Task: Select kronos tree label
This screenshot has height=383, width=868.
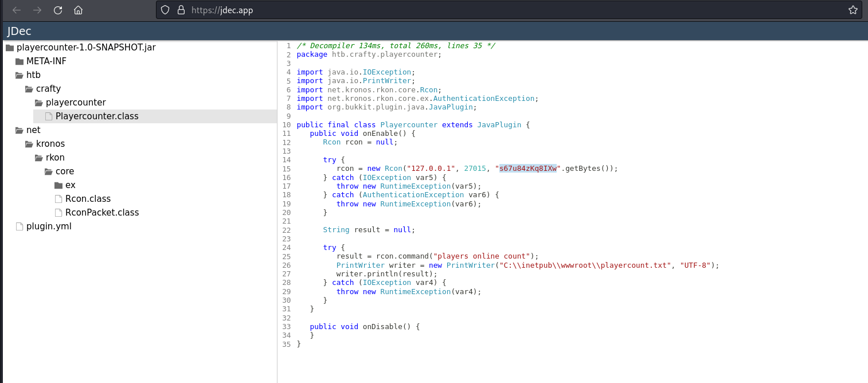Action: tap(50, 144)
